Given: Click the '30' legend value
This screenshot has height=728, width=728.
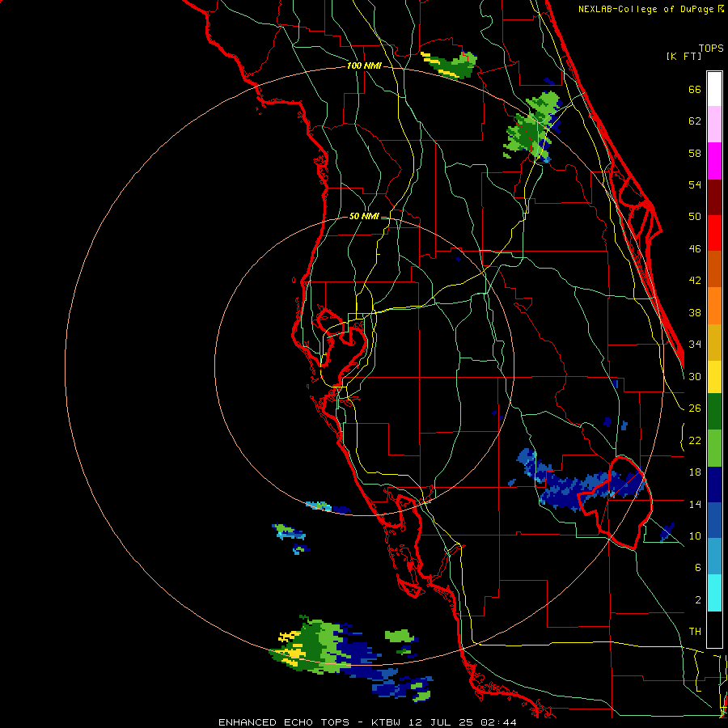Looking at the screenshot, I should (695, 376).
